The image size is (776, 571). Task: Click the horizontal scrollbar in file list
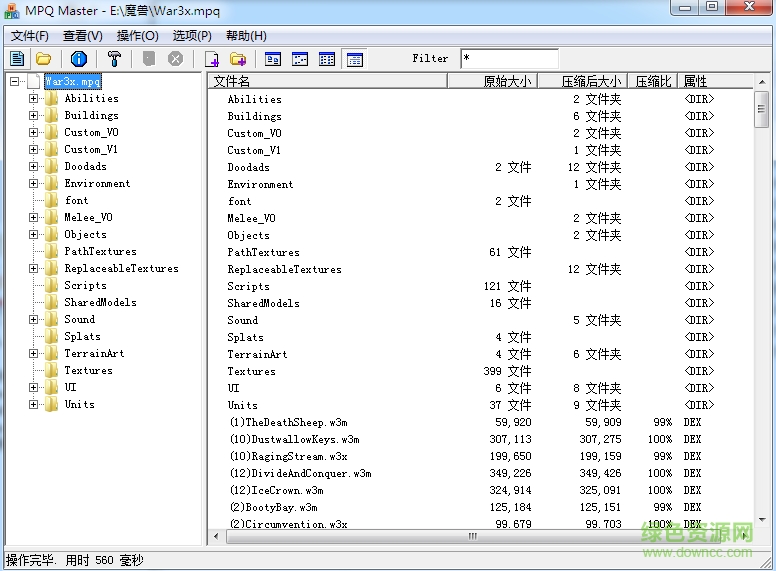click(x=472, y=537)
